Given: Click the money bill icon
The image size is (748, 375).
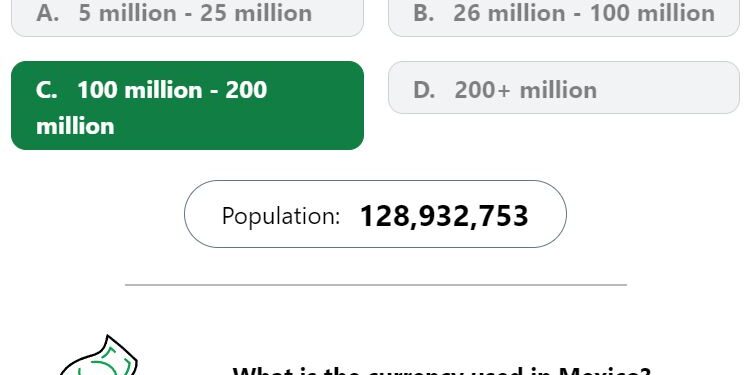Looking at the screenshot, I should point(99,356).
